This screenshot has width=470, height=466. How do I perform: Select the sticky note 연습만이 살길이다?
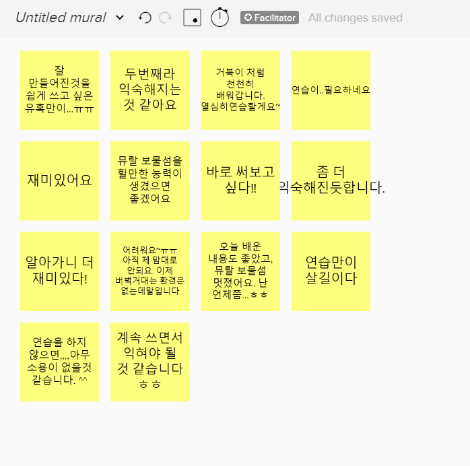pyautogui.click(x=331, y=271)
